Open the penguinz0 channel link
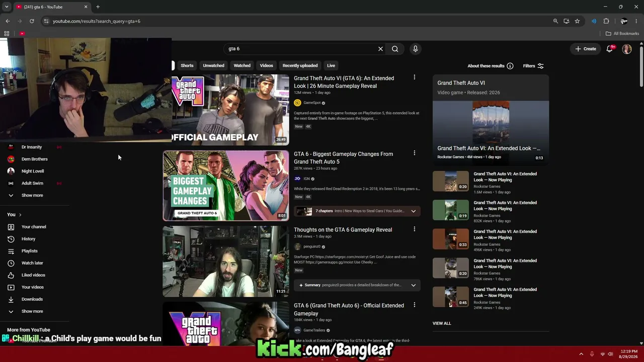Screen dimensions: 644x362 pos(312,246)
